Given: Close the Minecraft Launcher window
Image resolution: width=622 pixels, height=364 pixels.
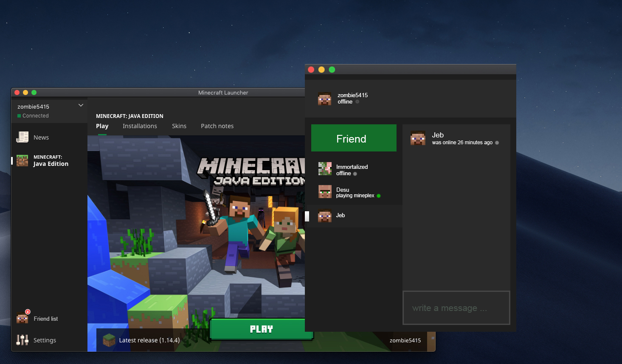Looking at the screenshot, I should point(17,92).
